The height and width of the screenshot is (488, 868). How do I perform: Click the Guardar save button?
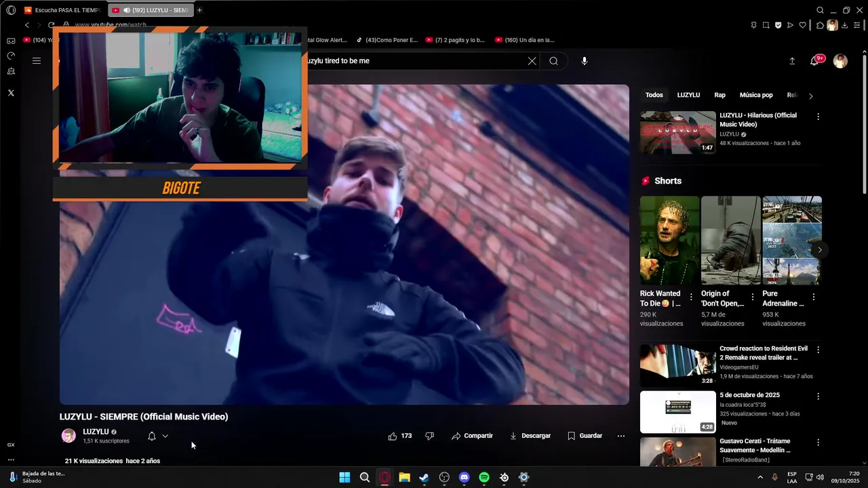click(x=585, y=436)
